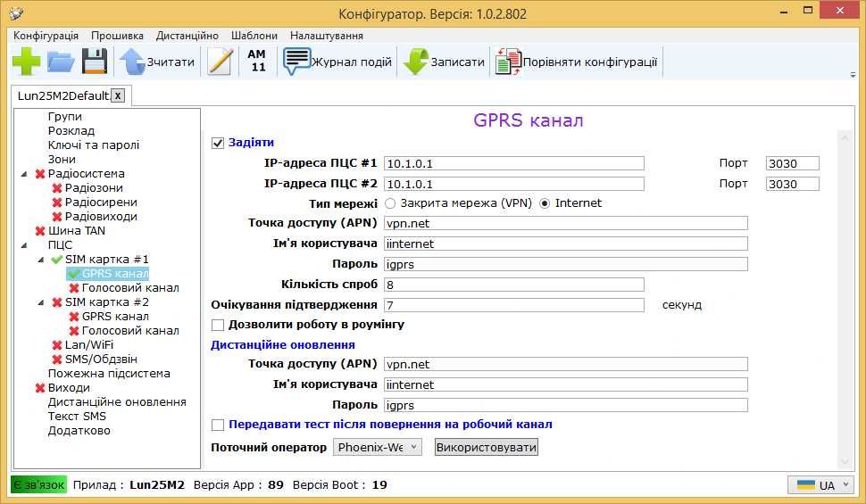Select the Internet network type radio
Screen dimensions: 866x504
click(x=545, y=203)
